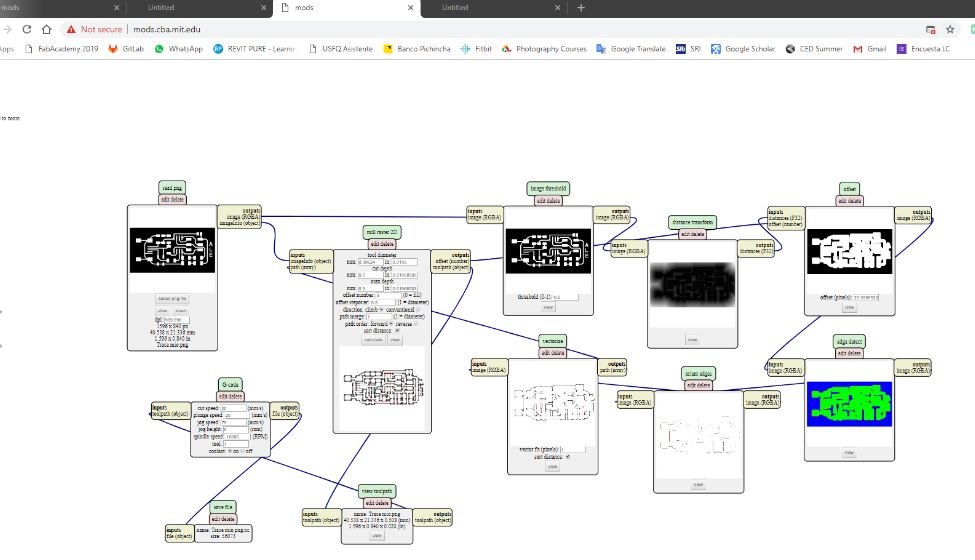Open the Google Translate bookmark icon
The image size is (975, 560).
(601, 48)
